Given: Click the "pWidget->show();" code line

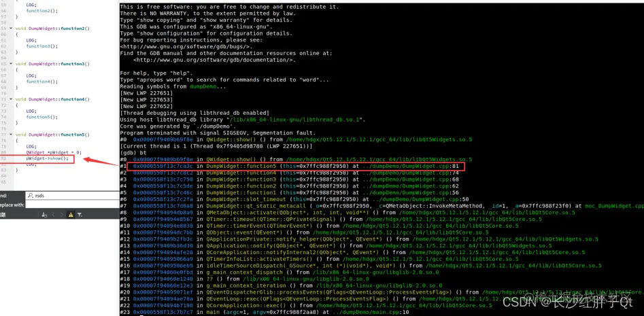Looking at the screenshot, I should coord(47,158).
